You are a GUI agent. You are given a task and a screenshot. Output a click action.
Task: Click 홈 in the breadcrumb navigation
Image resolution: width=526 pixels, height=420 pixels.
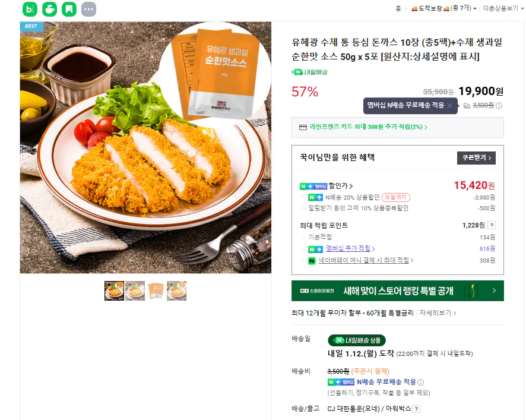coord(398,8)
